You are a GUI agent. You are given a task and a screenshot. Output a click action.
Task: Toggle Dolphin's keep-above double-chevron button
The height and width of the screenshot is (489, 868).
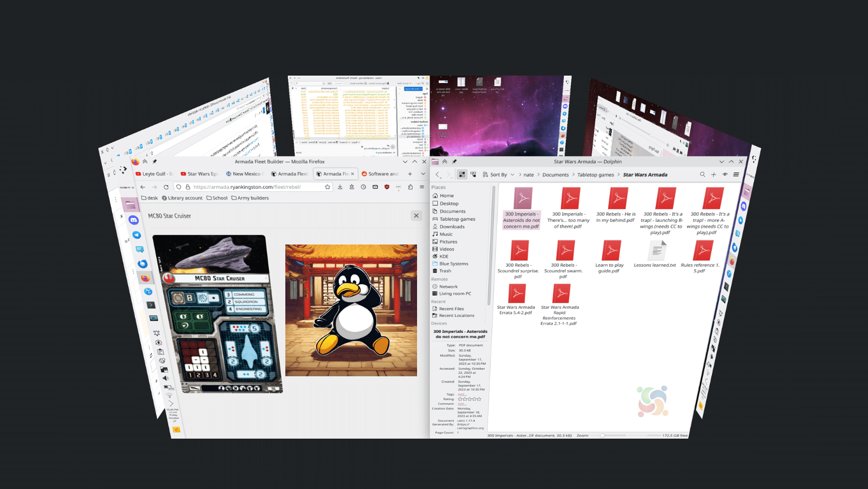click(x=445, y=161)
